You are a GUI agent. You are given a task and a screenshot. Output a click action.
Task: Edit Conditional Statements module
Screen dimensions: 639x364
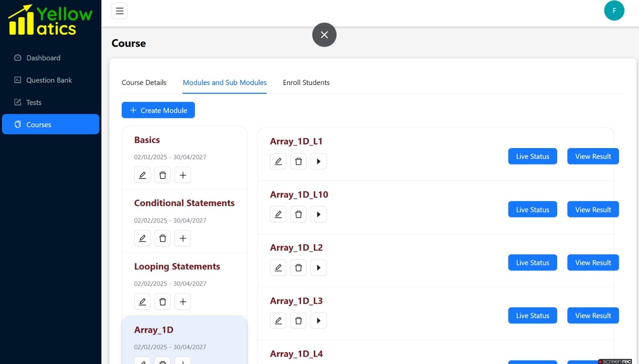pyautogui.click(x=142, y=238)
